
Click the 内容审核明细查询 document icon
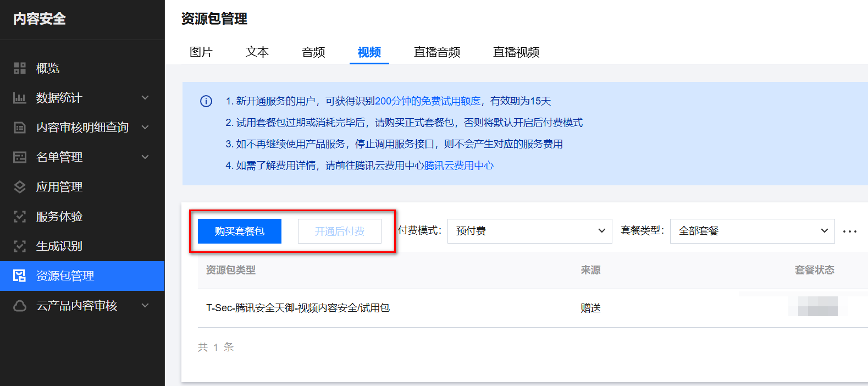click(20, 128)
